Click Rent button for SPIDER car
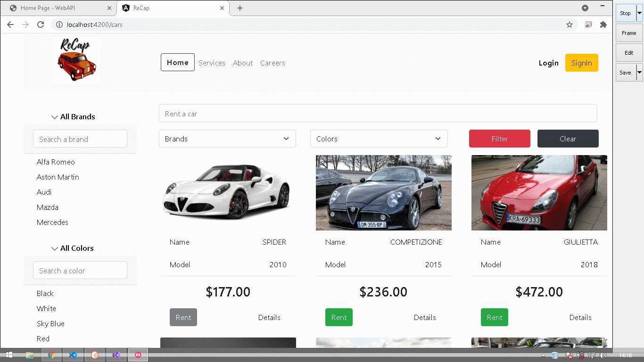Viewport: 644px width, 362px height. 183,317
